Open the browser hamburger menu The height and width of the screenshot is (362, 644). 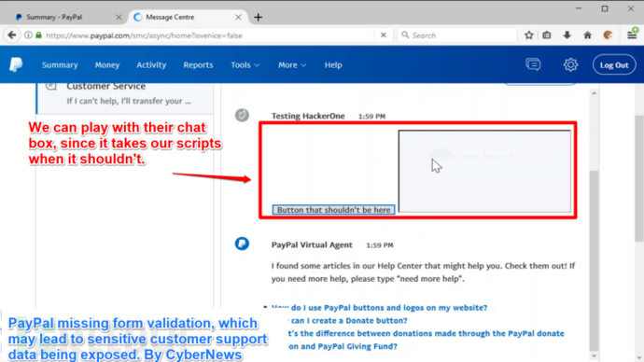(632, 35)
